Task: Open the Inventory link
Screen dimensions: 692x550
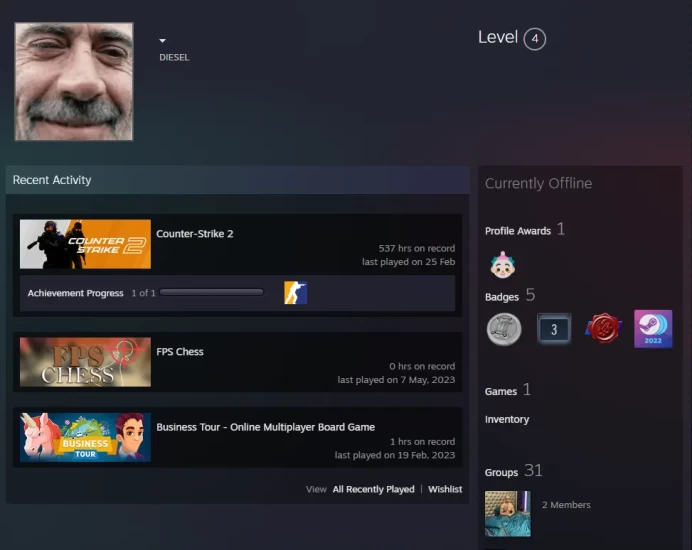Action: 507,419
